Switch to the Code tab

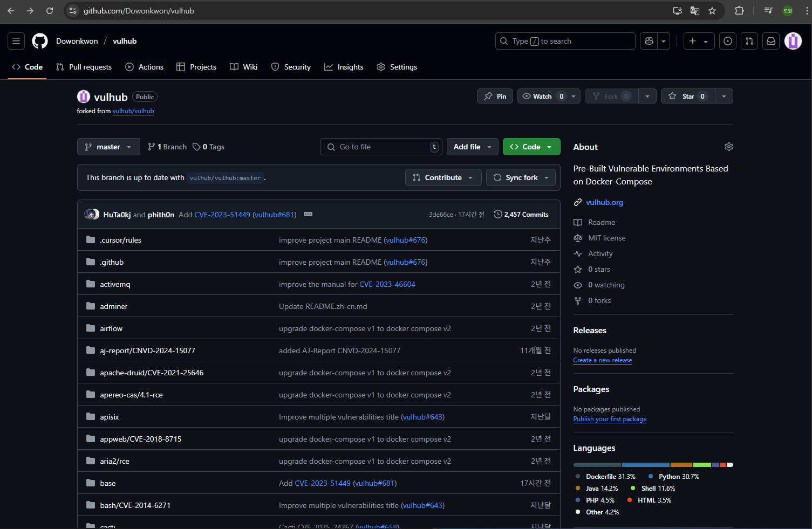pos(27,67)
